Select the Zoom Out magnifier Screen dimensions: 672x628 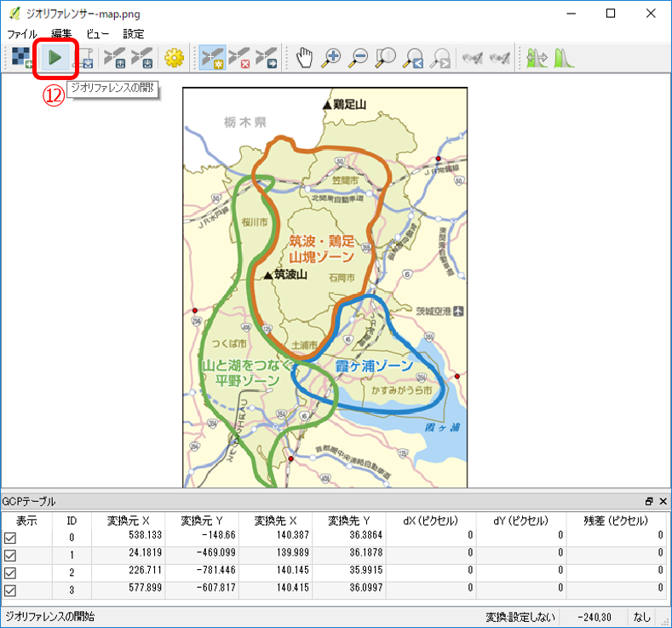[359, 57]
